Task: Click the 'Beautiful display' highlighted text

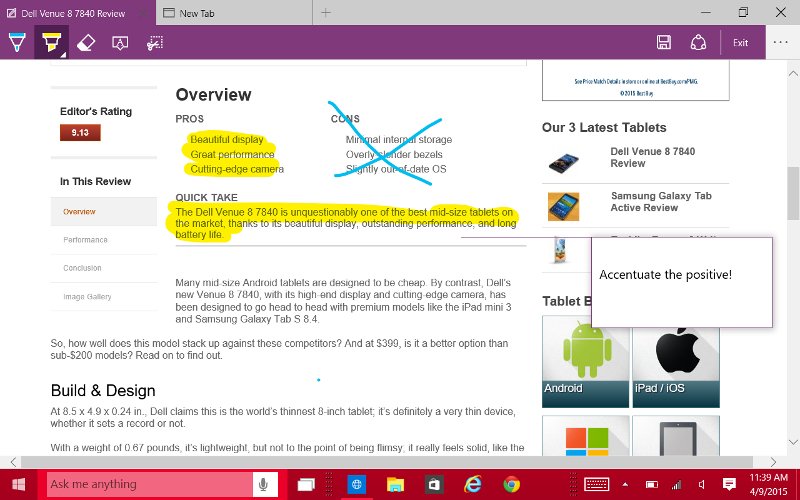Action: (x=227, y=139)
